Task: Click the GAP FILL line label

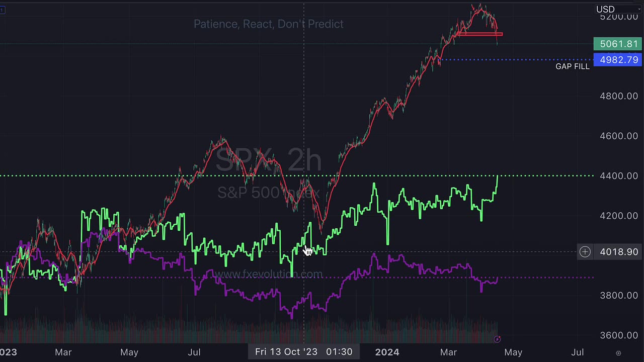Action: point(573,66)
